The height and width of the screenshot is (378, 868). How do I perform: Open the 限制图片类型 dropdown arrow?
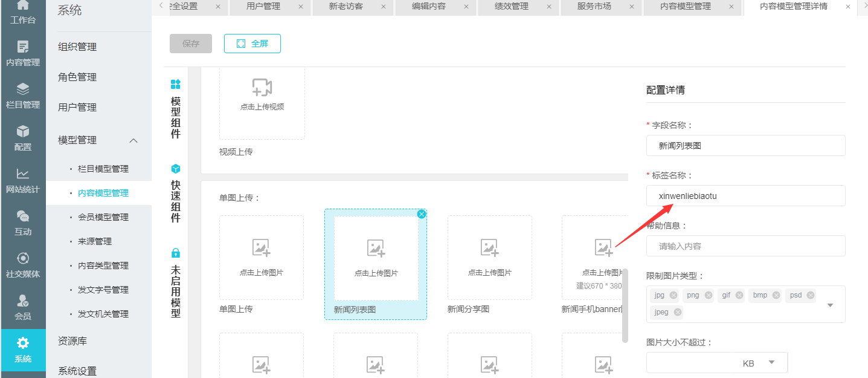(x=831, y=305)
